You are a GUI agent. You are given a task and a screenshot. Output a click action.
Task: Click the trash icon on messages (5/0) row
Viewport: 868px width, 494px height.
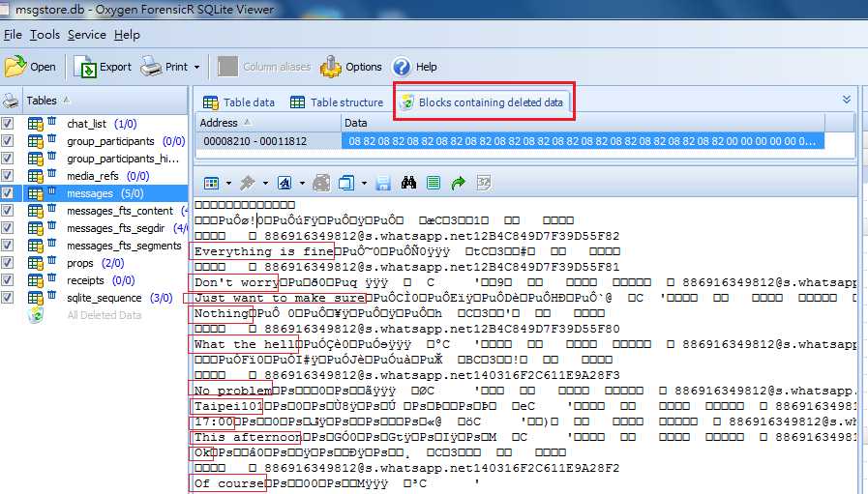tap(51, 190)
